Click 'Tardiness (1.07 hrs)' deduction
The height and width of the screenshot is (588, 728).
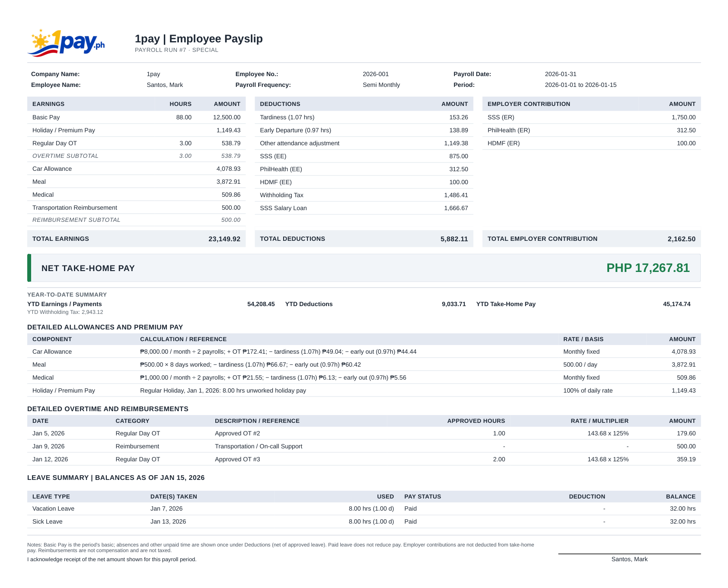[x=287, y=117]
